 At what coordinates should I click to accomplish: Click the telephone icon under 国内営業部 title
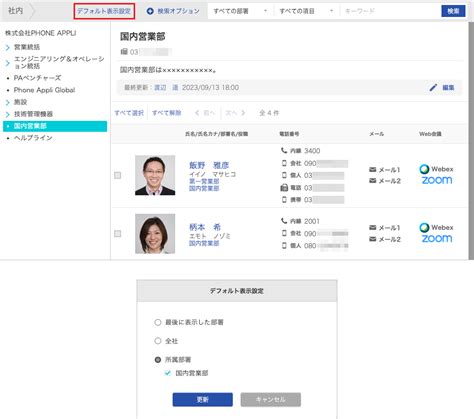[x=124, y=52]
